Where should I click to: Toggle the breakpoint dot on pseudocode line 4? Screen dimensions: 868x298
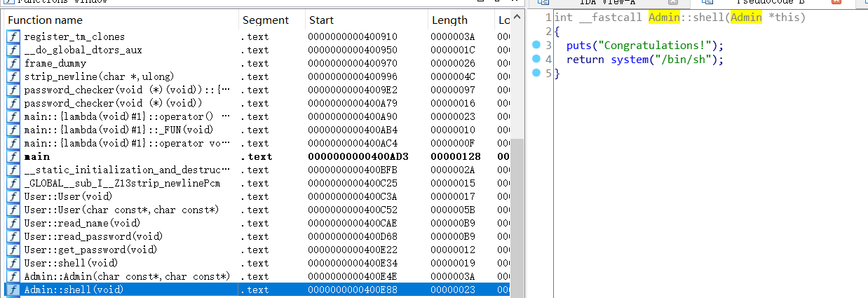click(537, 60)
